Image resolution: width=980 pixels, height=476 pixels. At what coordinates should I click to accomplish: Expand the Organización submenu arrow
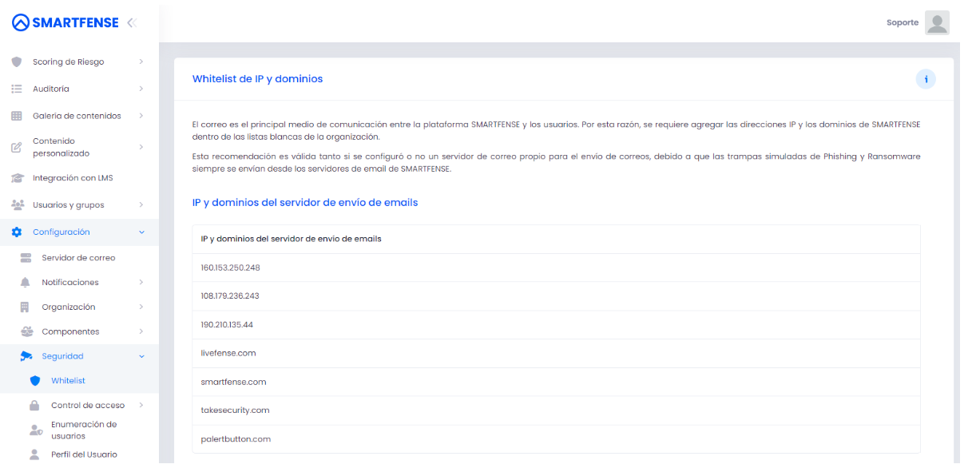tap(141, 307)
